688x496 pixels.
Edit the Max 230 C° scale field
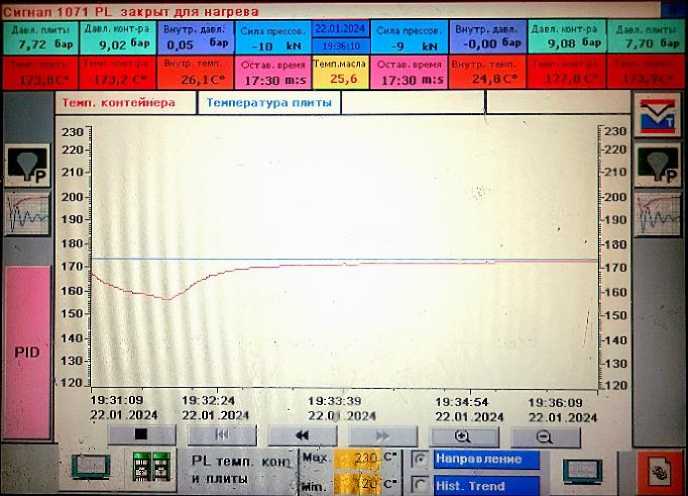[x=358, y=458]
